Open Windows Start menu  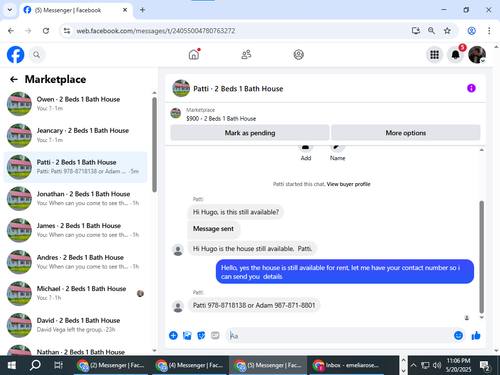[11, 365]
